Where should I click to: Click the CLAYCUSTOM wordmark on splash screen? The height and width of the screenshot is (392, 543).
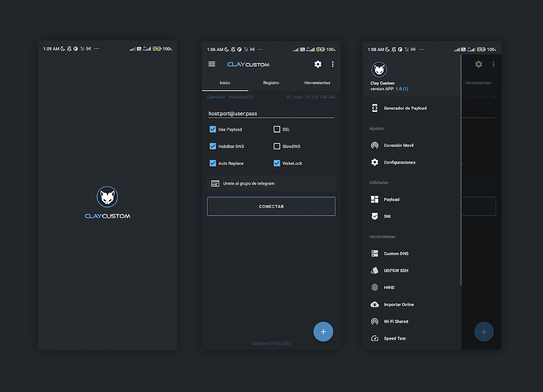(x=107, y=216)
